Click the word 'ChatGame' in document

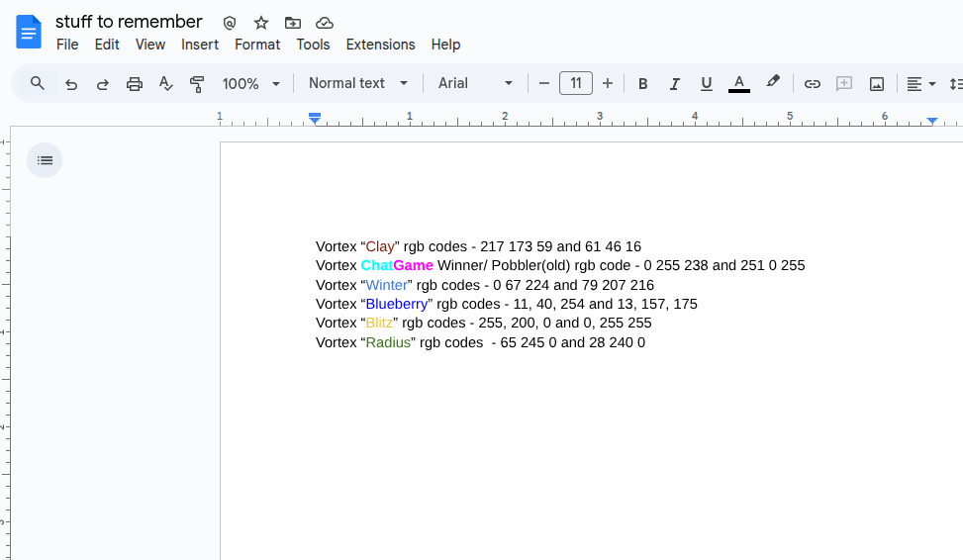[397, 265]
